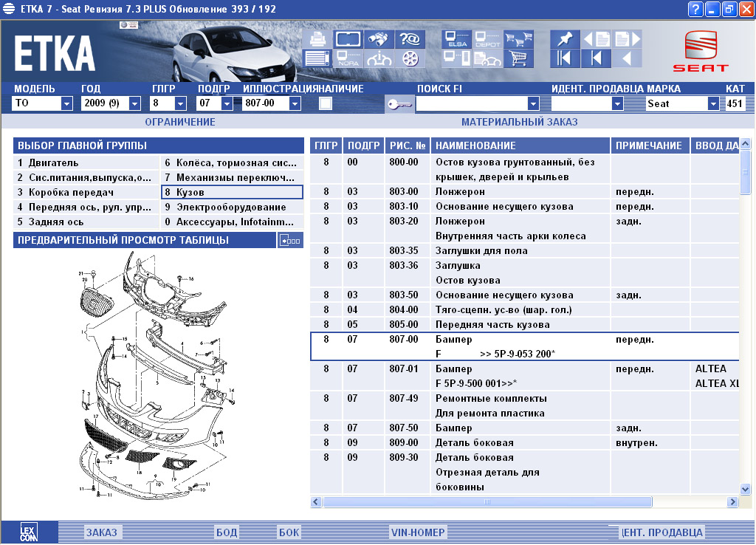Viewport: 756px width, 545px height.
Task: Select main group 8 Кузов
Action: point(232,193)
